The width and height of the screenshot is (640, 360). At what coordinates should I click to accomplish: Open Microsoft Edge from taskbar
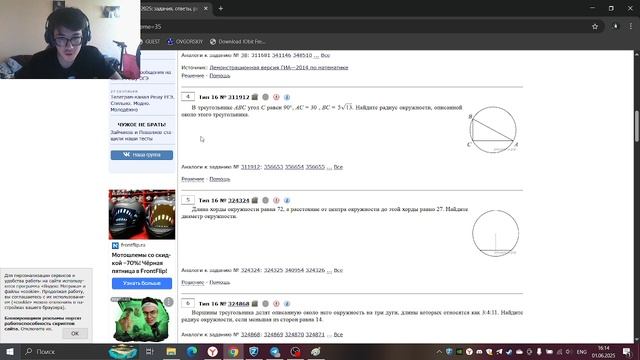192,351
